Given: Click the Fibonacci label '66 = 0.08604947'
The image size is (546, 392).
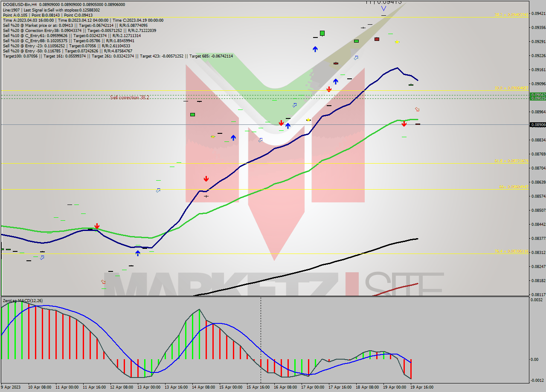Looking at the screenshot, I should pos(513,187).
